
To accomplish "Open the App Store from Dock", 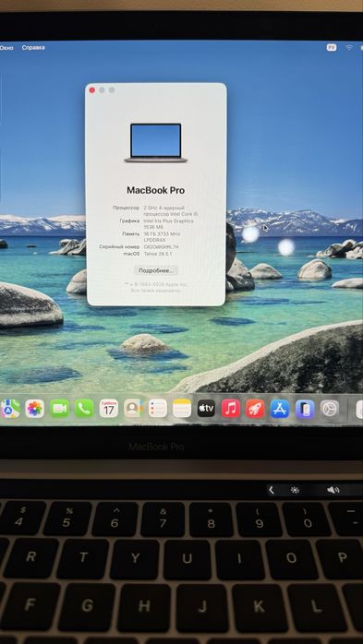I will click(280, 409).
